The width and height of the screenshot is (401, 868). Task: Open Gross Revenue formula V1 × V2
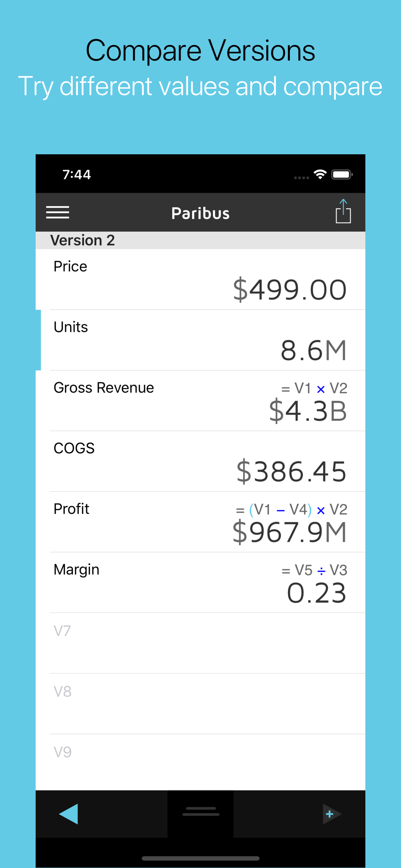pyautogui.click(x=314, y=388)
